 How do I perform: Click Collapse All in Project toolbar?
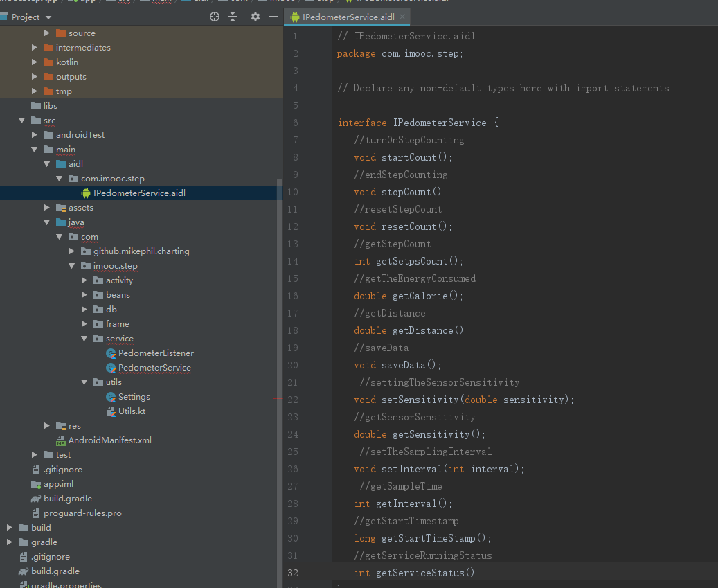coord(234,17)
